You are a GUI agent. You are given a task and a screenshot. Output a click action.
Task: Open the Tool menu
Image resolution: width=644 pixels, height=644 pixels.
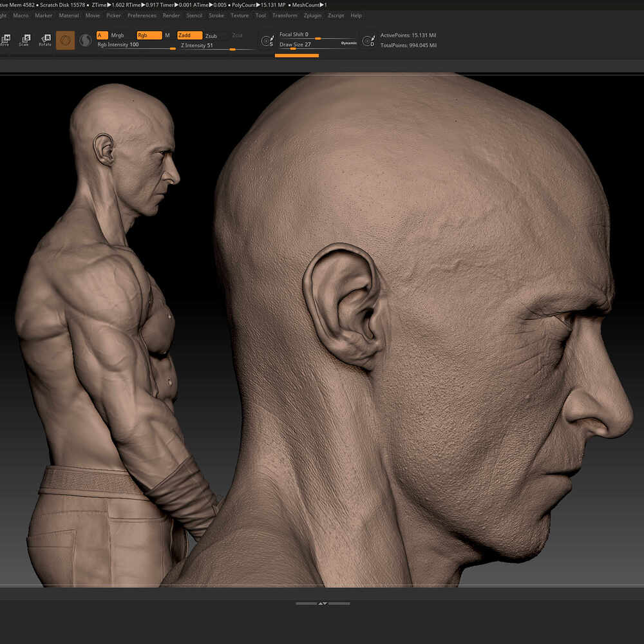(x=261, y=15)
